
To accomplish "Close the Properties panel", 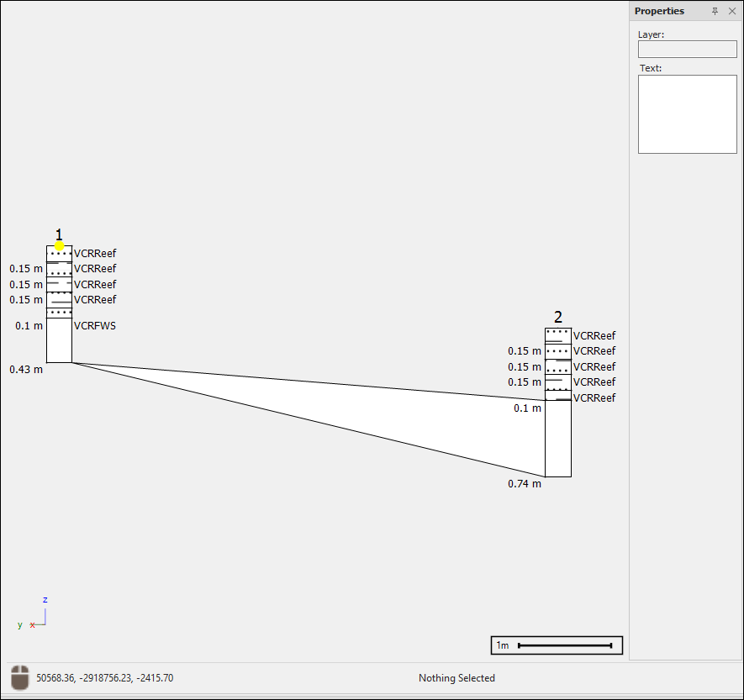I will pyautogui.click(x=731, y=11).
